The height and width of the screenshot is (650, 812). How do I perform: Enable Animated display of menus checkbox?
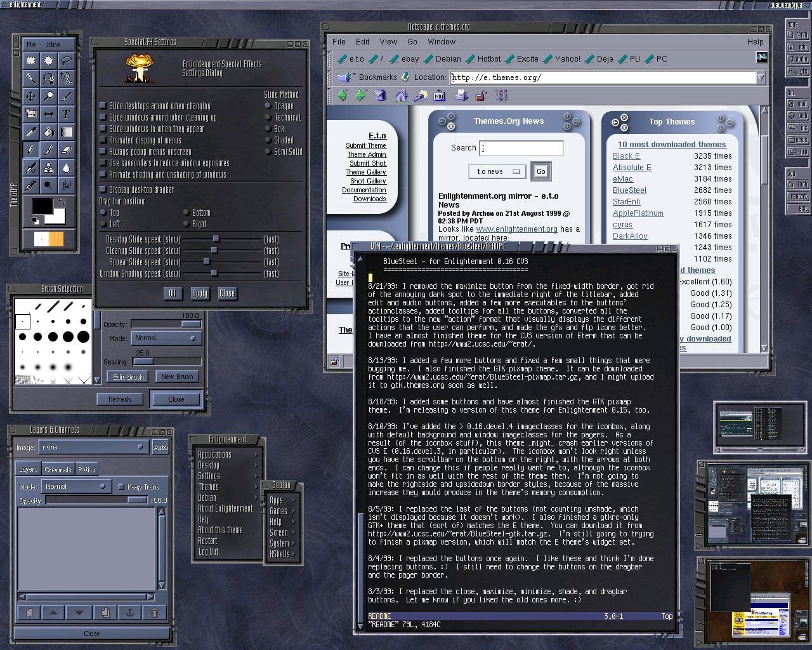tap(103, 140)
